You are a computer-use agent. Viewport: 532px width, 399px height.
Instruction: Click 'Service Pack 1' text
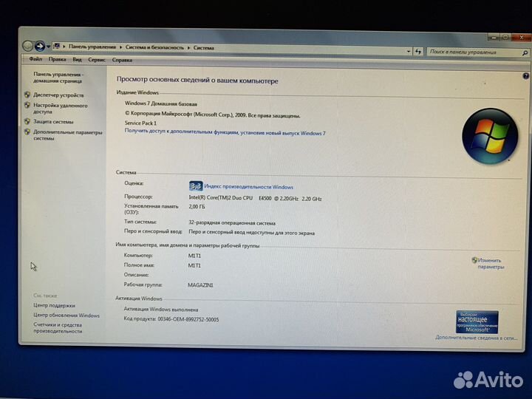(140, 123)
